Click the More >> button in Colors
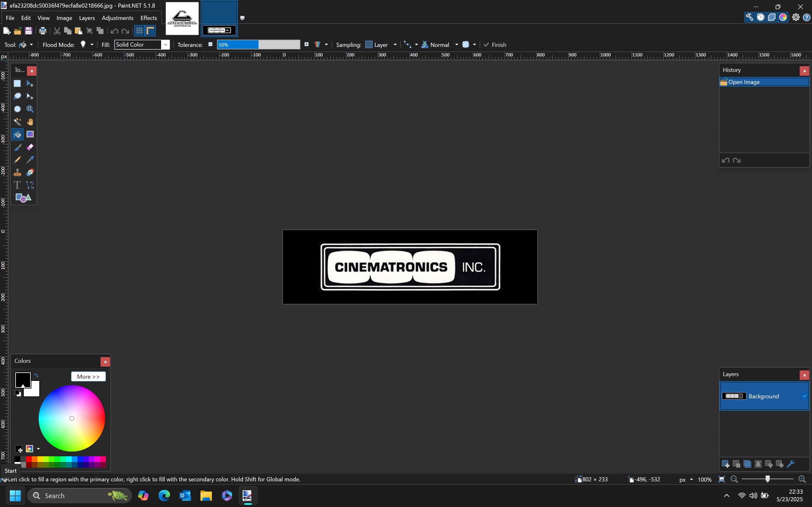Screen dimensions: 812x507 (88, 376)
